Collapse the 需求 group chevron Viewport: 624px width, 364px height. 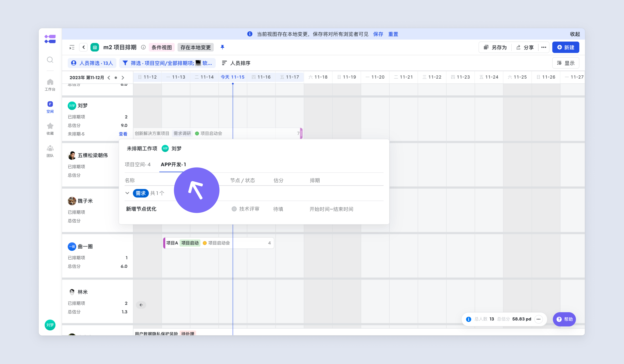tap(127, 193)
